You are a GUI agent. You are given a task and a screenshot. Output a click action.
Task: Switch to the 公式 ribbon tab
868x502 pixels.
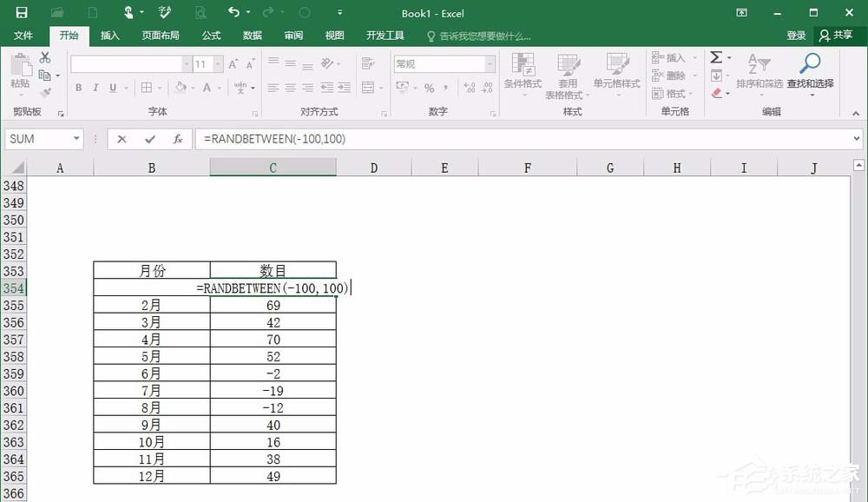click(211, 36)
